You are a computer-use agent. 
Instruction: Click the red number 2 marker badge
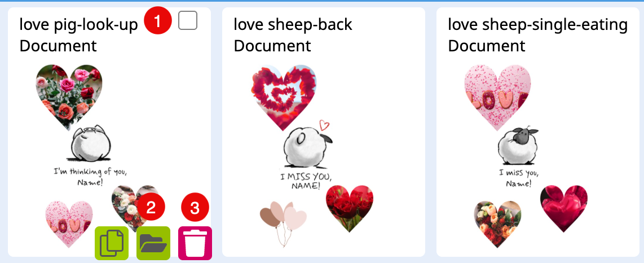pos(151,208)
